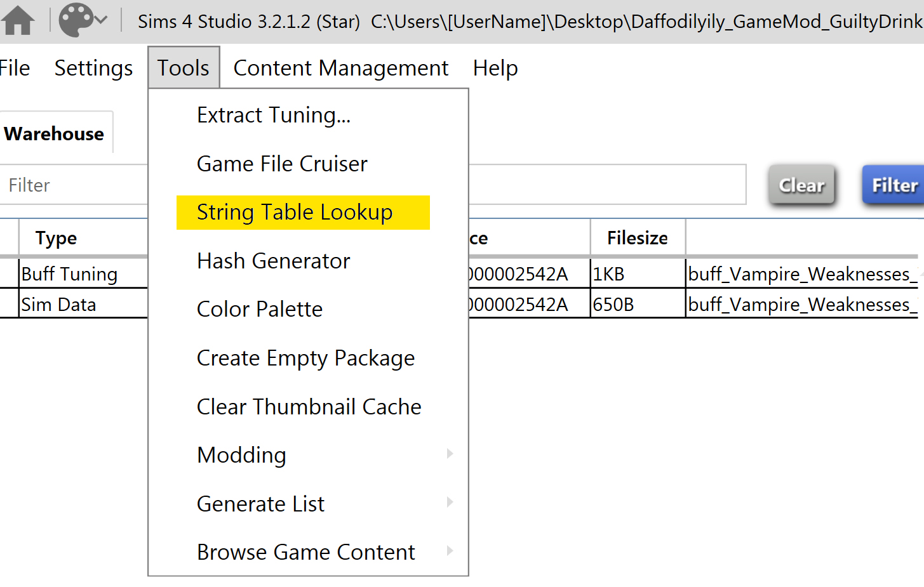
Task: Switch to the Warehouse tab
Action: tap(55, 133)
